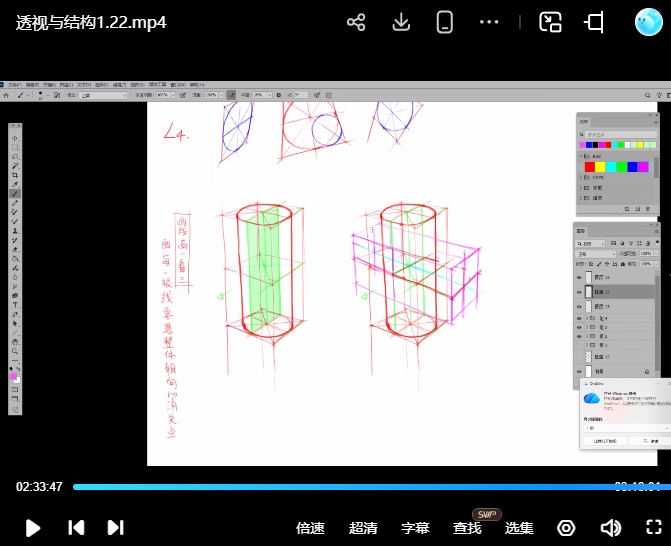Click the share icon in top bar
The width and height of the screenshot is (671, 546).
click(x=356, y=23)
